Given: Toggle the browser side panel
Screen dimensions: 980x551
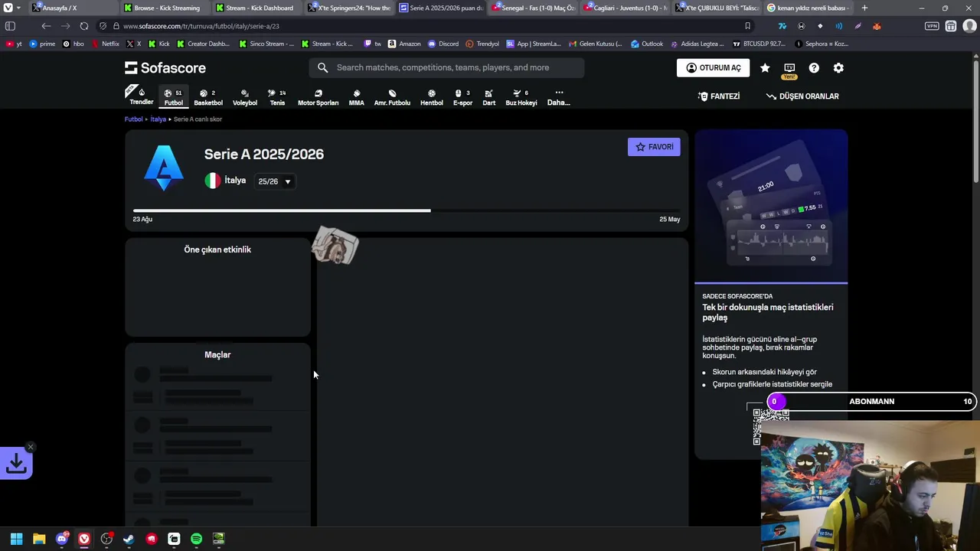Looking at the screenshot, I should tap(10, 26).
